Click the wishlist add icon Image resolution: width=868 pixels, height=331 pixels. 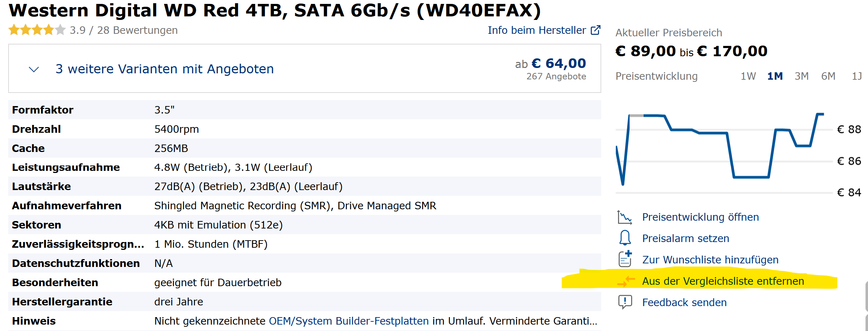[x=625, y=259]
